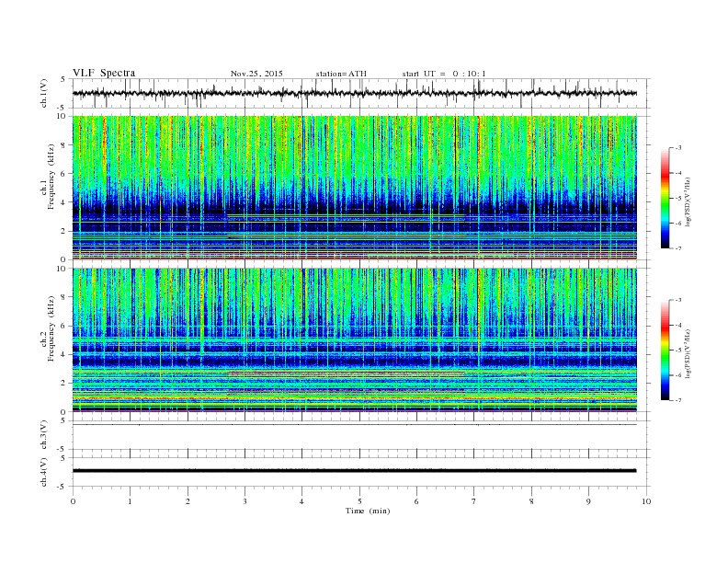Click the ch.1 colorbar "log(PSD)(V²/Hz)" label
This screenshot has height=563, width=728.
point(688,201)
